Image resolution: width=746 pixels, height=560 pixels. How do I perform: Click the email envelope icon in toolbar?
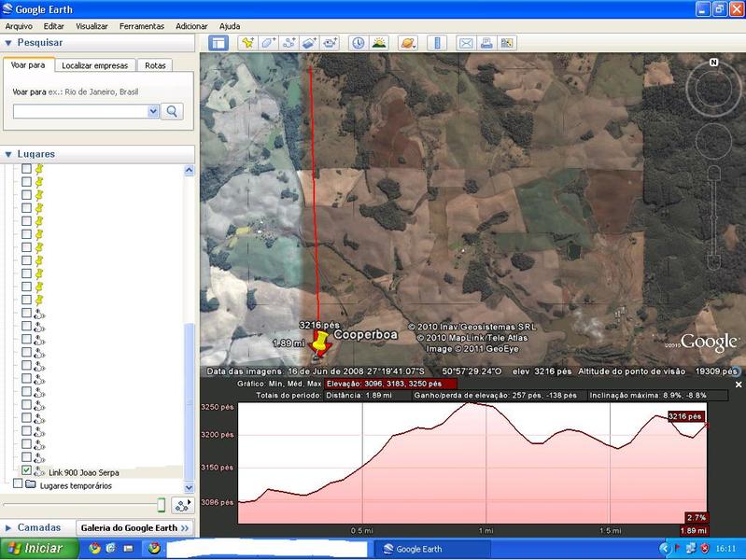466,43
